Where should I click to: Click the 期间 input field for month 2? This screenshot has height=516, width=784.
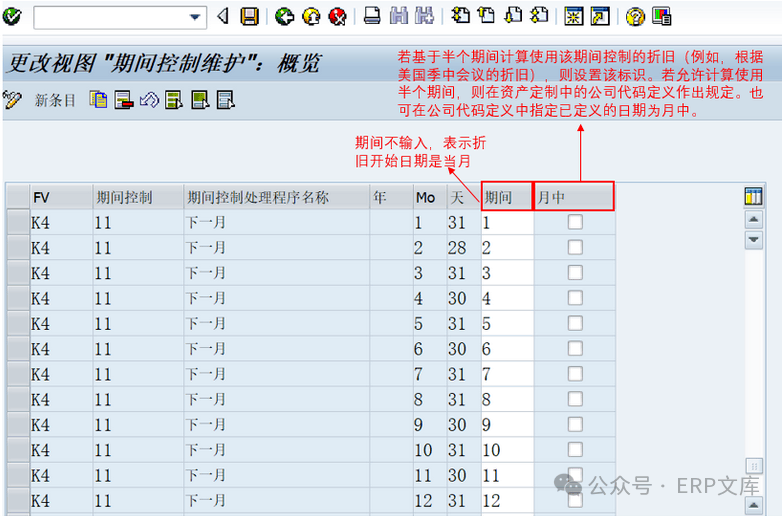click(506, 248)
